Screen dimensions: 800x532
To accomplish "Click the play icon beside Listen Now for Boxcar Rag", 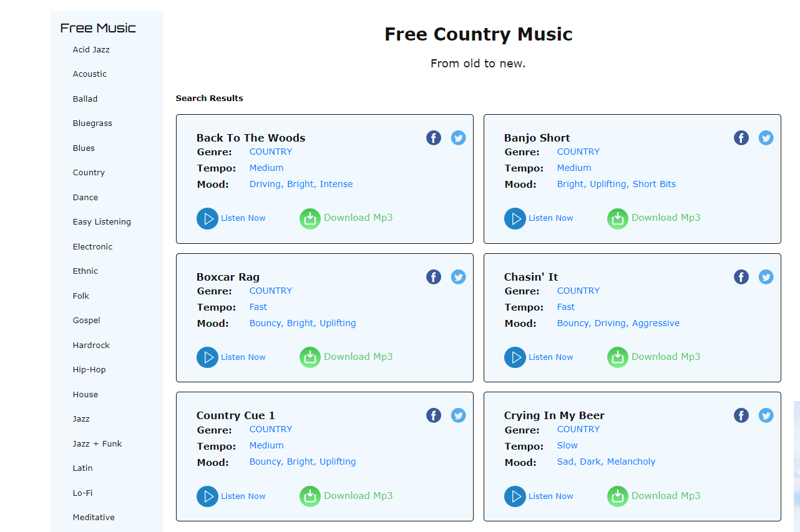I will click(x=207, y=357).
